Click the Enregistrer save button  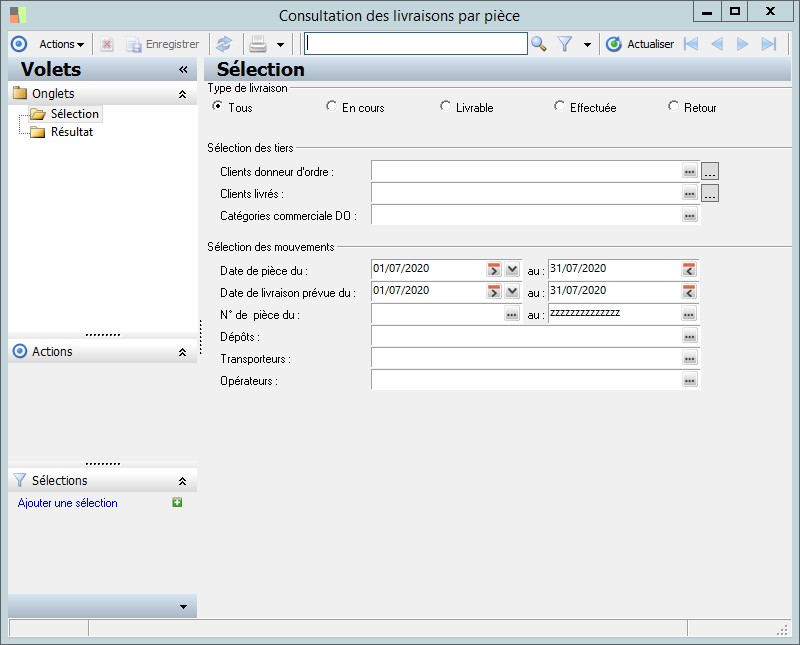(163, 44)
